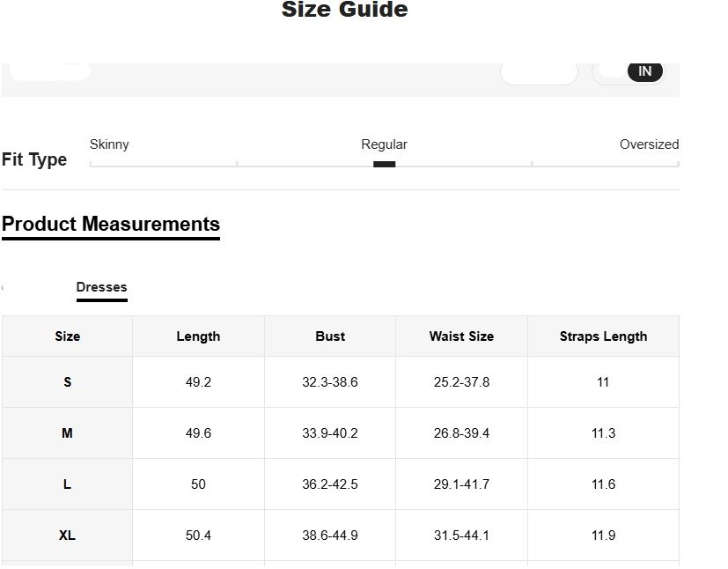728x569 pixels.
Task: Click the Size column header
Action: point(67,336)
